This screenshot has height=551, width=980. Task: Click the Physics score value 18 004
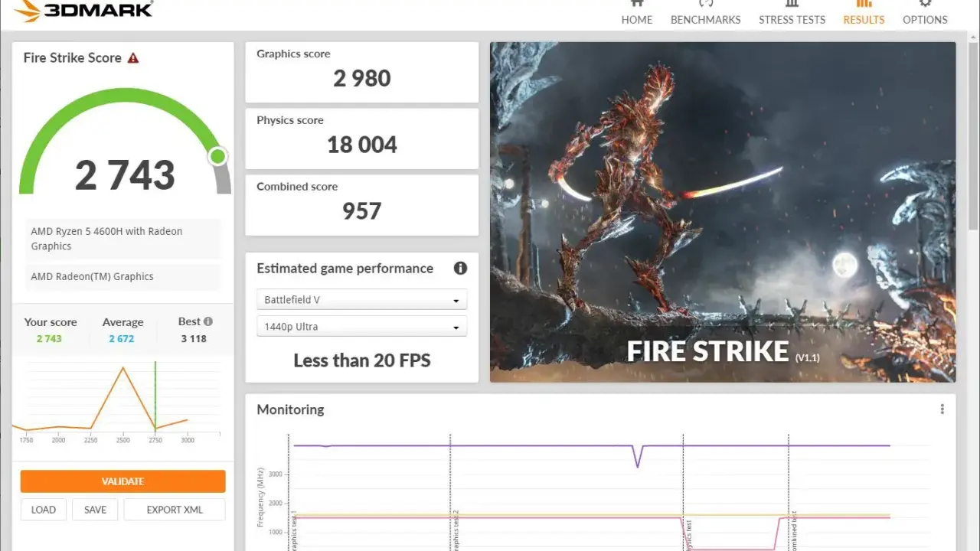(x=362, y=145)
